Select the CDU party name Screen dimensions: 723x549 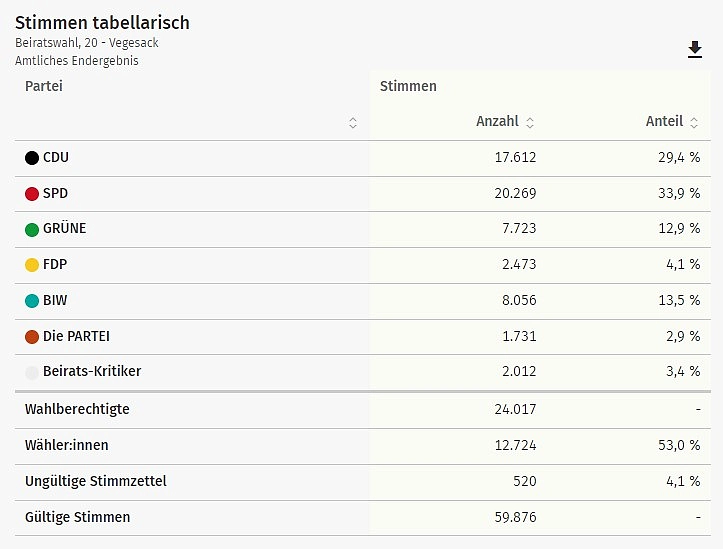point(56,157)
